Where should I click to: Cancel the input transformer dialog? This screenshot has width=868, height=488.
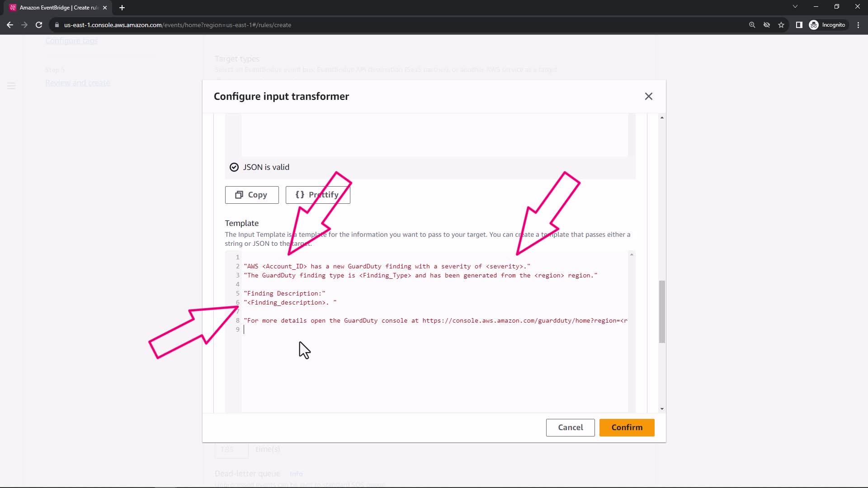coord(570,427)
